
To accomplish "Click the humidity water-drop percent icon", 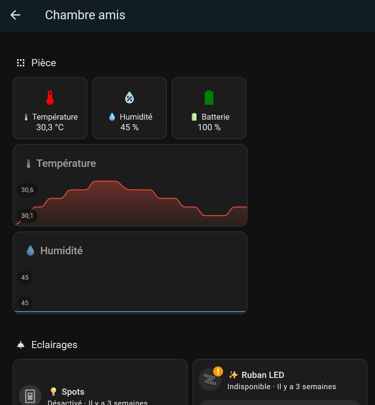I will pos(129,98).
